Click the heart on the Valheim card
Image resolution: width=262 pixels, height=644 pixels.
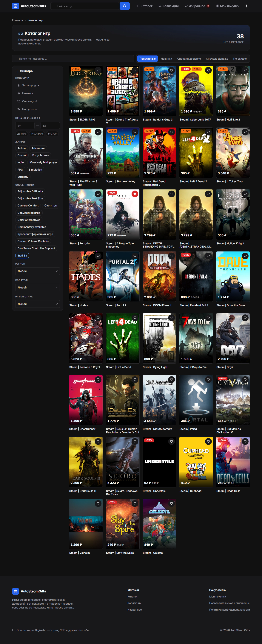(x=98, y=504)
